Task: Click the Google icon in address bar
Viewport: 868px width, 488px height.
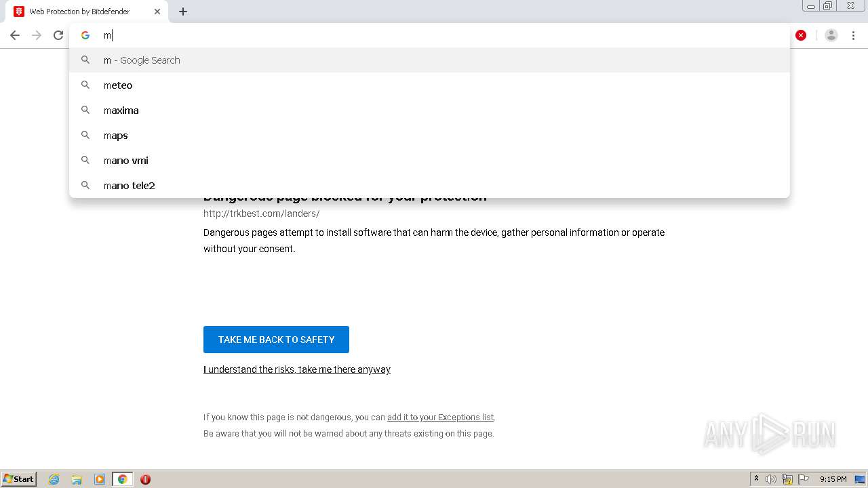Action: (85, 35)
